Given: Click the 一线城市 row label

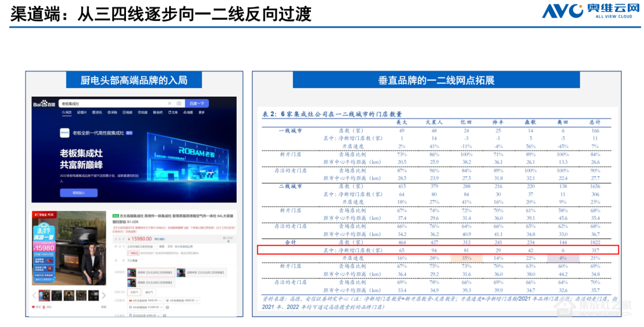Looking at the screenshot, I should (x=291, y=130).
